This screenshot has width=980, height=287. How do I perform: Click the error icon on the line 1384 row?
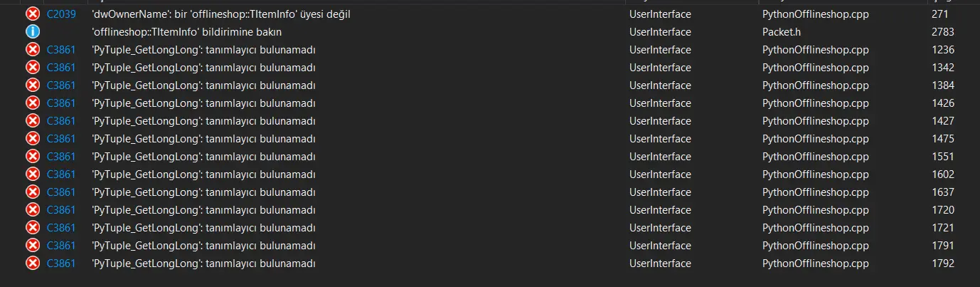coord(33,85)
